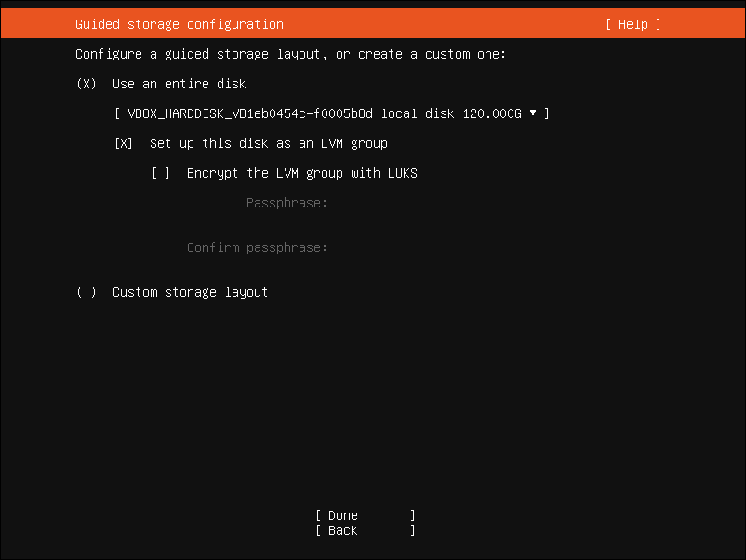This screenshot has height=560, width=746.
Task: Choose the Custom storage layout radio button
Action: tap(87, 292)
